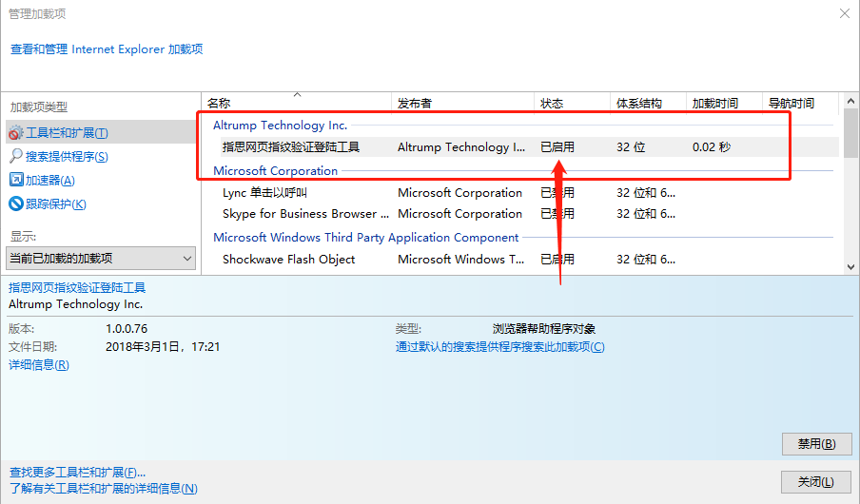Click the Altrump Technology I... publisher cell

click(461, 147)
